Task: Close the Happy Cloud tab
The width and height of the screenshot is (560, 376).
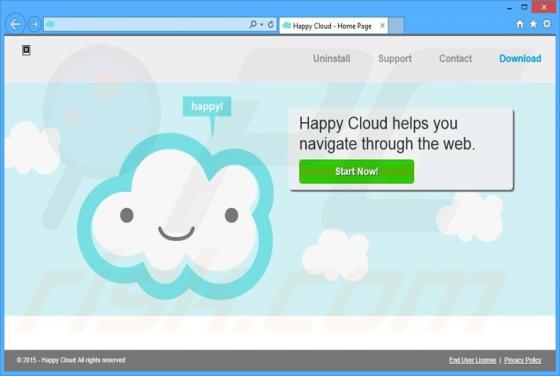Action: pyautogui.click(x=382, y=25)
